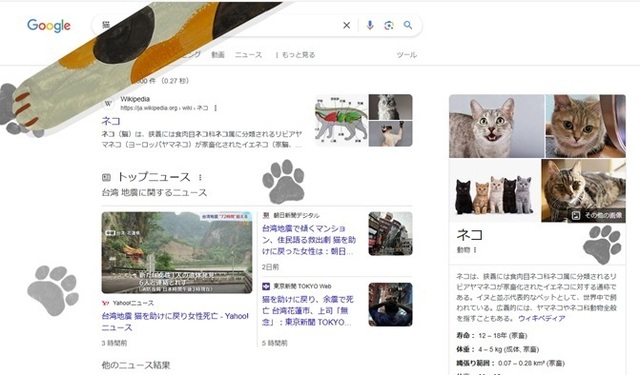
Task: Click the 東京新聞 TOKYO Web source icon
Action: pyautogui.click(x=266, y=286)
